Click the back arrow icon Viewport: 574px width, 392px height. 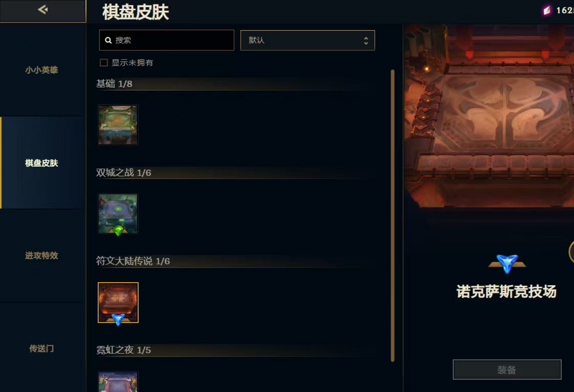[x=43, y=10]
